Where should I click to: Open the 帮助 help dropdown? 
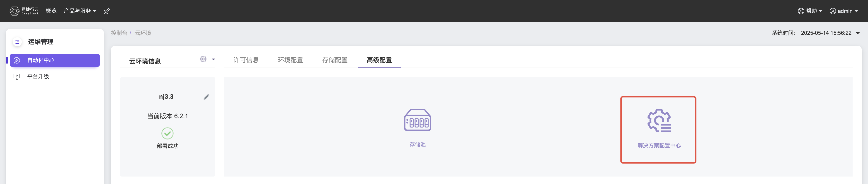click(x=810, y=11)
